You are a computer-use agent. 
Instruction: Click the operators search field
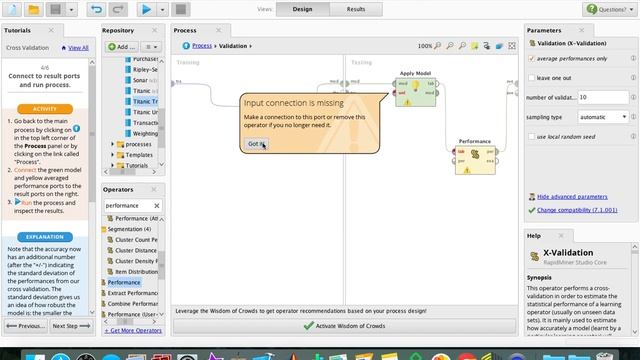[128, 206]
